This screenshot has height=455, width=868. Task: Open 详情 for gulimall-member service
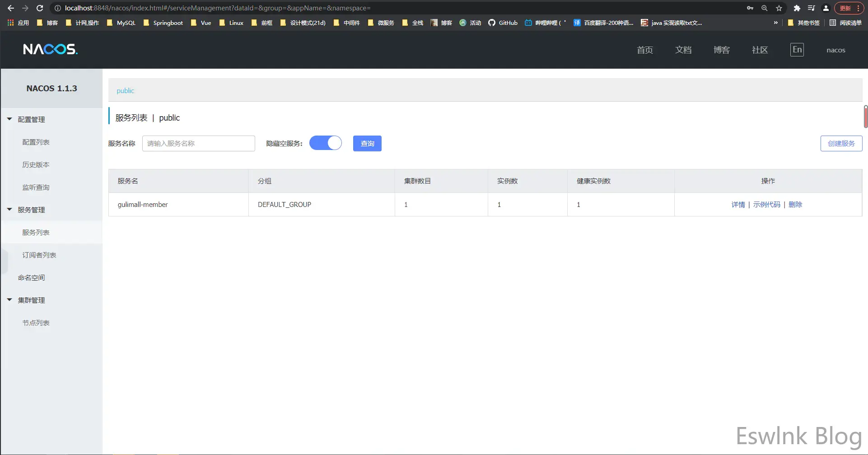pos(738,205)
